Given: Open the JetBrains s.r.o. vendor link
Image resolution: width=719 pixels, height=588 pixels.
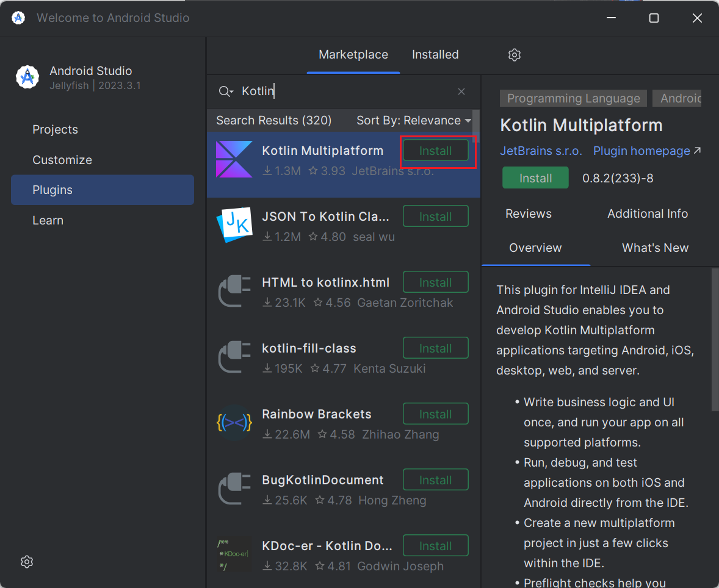Looking at the screenshot, I should tap(541, 151).
